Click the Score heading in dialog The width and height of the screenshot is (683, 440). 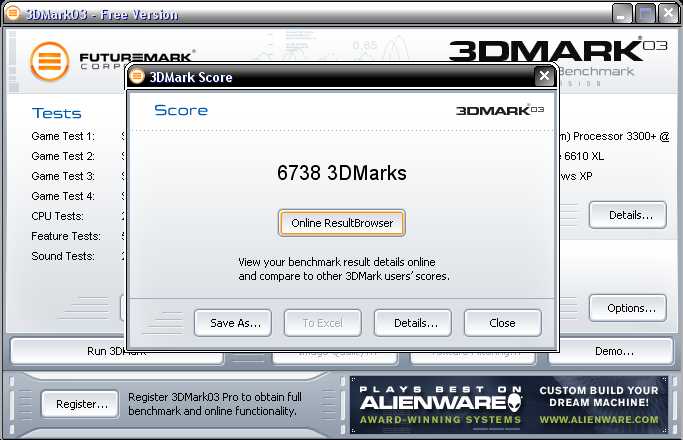pos(181,110)
